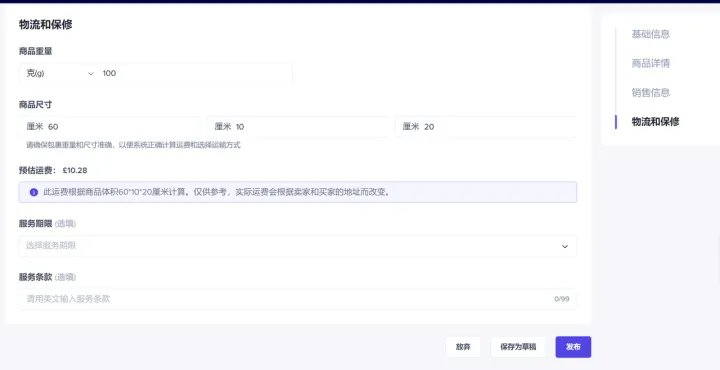
Task: Click the shipping fee info banner
Action: coord(298,192)
